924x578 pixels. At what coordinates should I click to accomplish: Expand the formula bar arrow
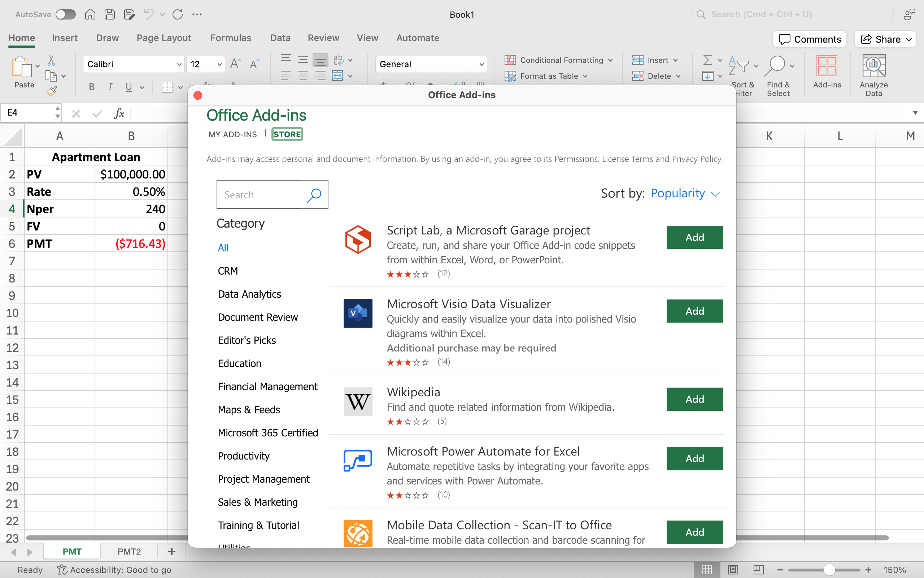tap(915, 112)
